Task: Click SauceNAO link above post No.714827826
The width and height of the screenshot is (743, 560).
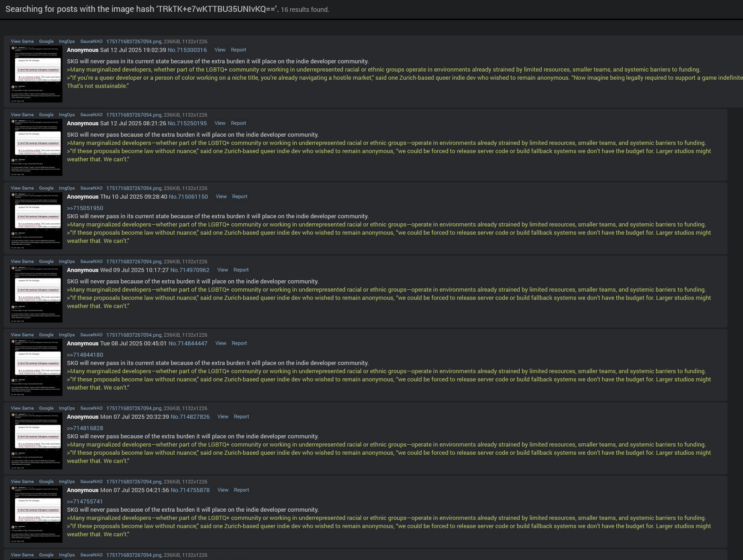Action: click(92, 408)
